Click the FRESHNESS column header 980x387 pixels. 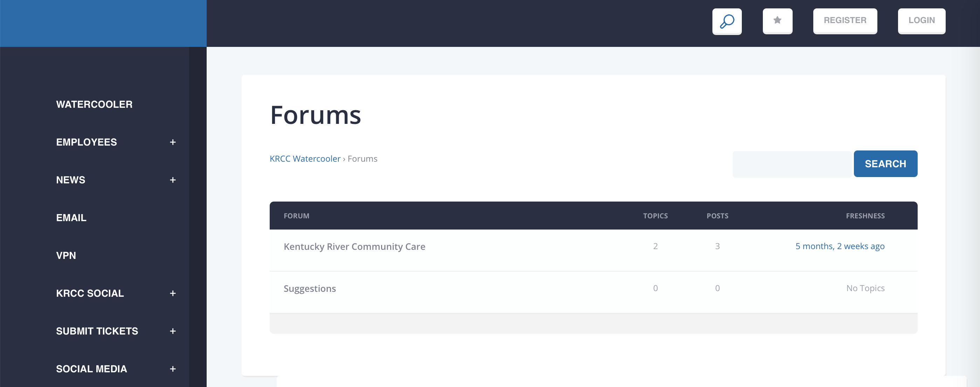click(x=865, y=216)
